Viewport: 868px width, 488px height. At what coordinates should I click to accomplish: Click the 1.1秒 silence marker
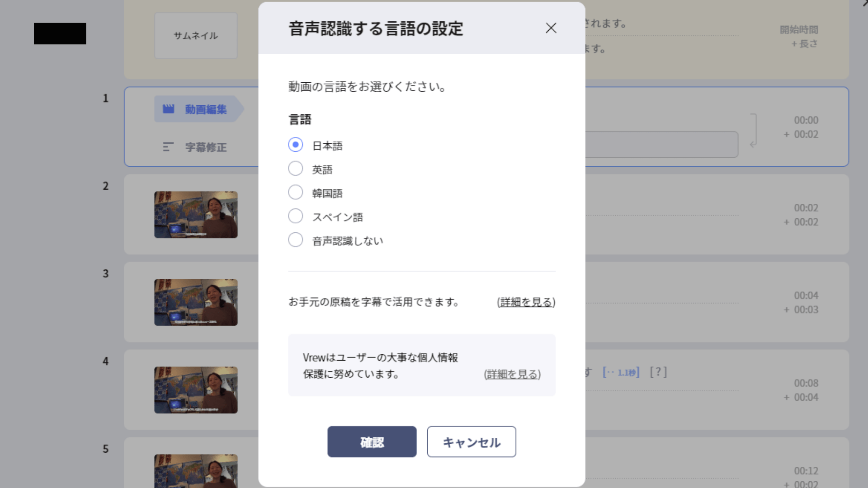pos(621,372)
